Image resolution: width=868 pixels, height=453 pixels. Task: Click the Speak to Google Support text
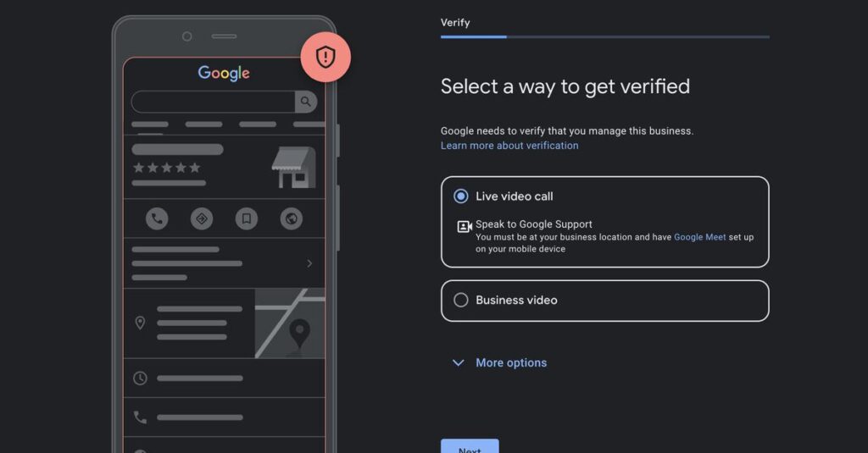click(x=534, y=224)
